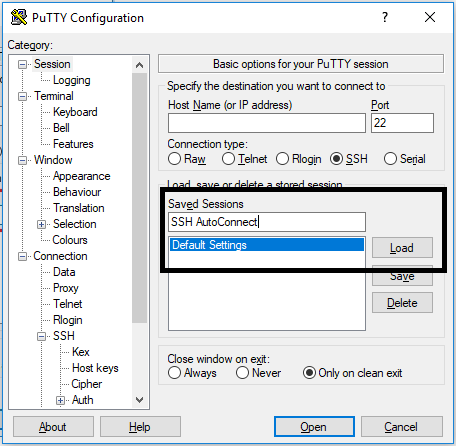Viewport: 456px width, 446px height.
Task: Collapse the SSH tree node
Action: (x=41, y=336)
